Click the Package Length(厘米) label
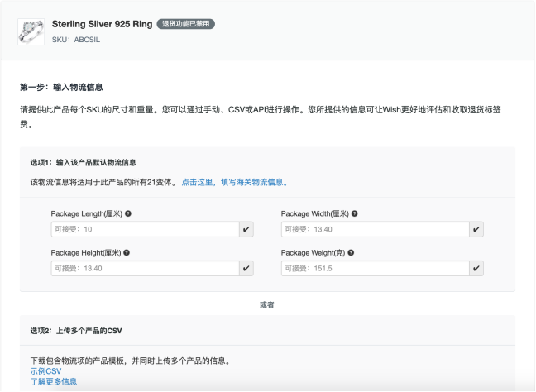536x392 pixels. coord(87,213)
